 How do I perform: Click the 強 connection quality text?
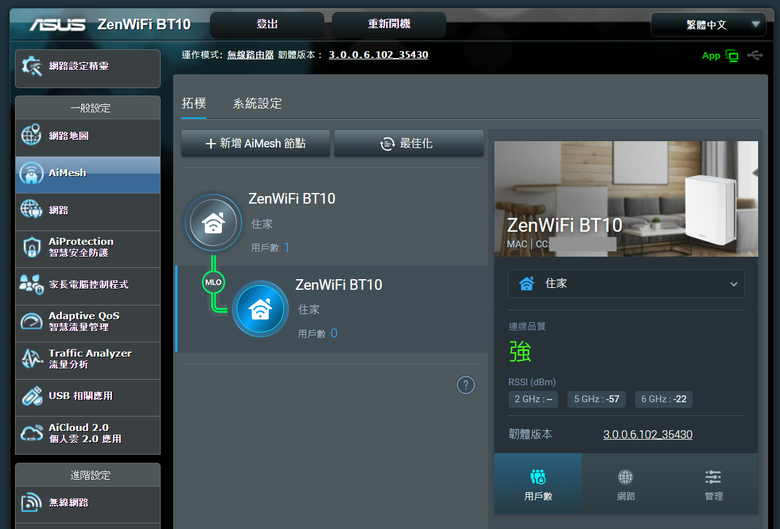(520, 352)
